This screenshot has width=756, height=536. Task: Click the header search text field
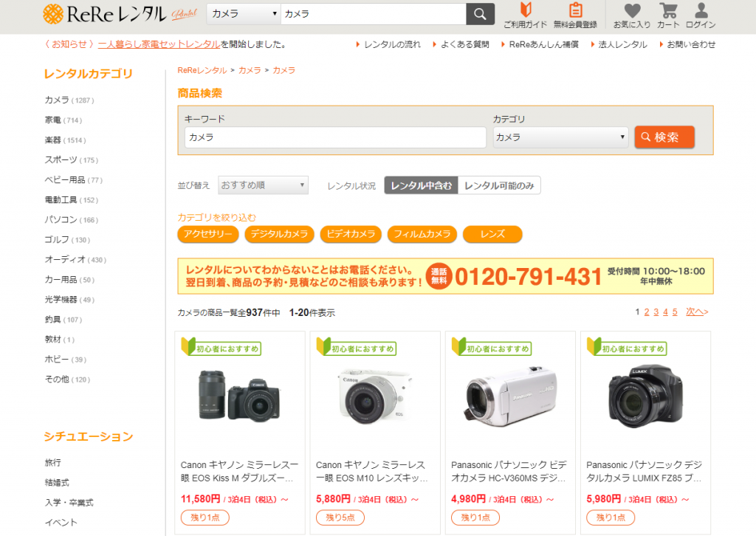coord(373,14)
